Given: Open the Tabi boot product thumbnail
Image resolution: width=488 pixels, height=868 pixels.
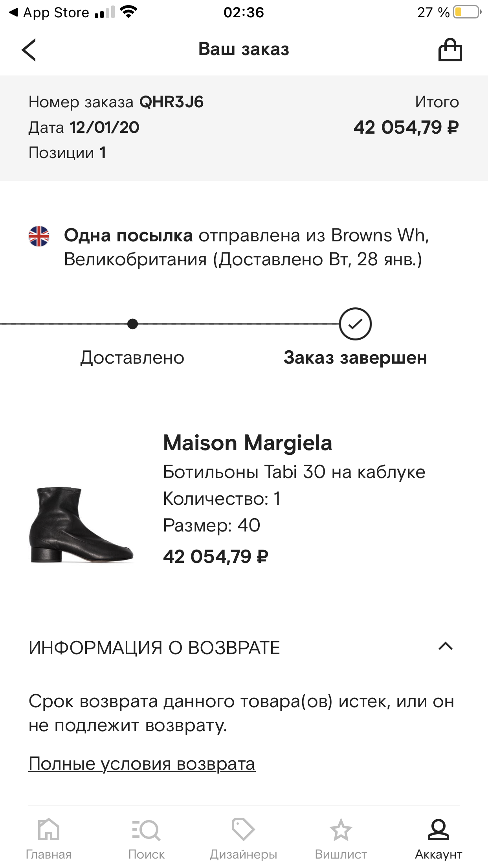Looking at the screenshot, I should click(81, 525).
